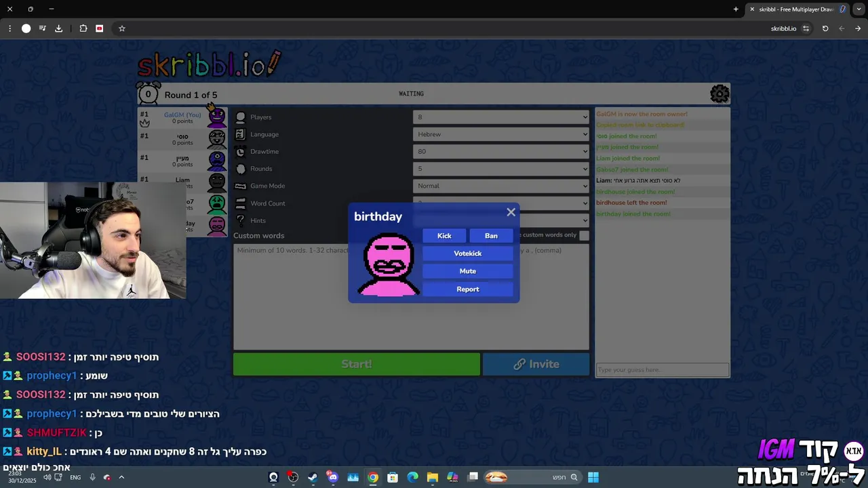The width and height of the screenshot is (868, 488).
Task: Open File Explorer from the taskbar
Action: 432,477
